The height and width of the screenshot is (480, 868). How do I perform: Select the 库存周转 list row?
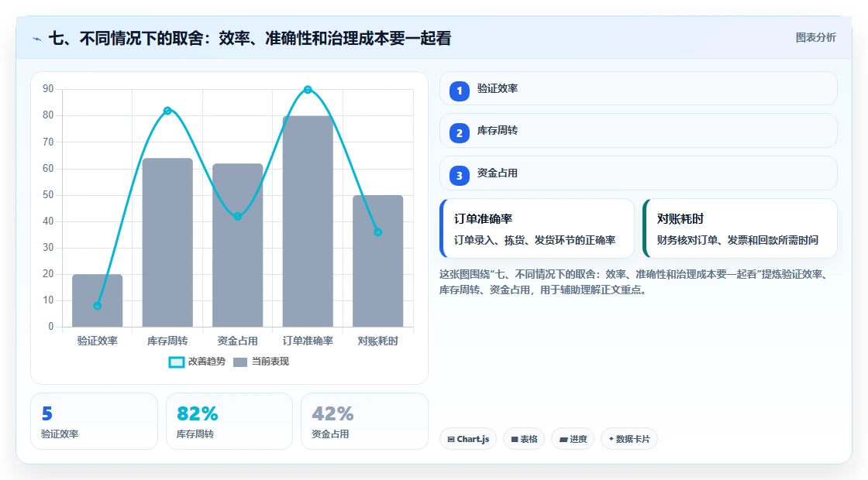(638, 131)
